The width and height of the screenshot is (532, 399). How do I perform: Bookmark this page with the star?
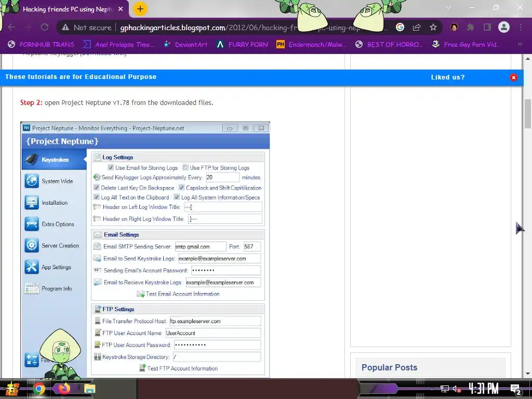coord(433,27)
